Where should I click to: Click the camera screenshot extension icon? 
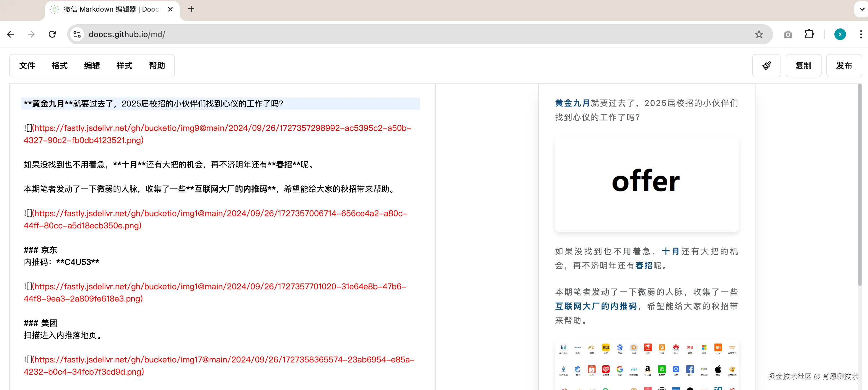(x=788, y=35)
